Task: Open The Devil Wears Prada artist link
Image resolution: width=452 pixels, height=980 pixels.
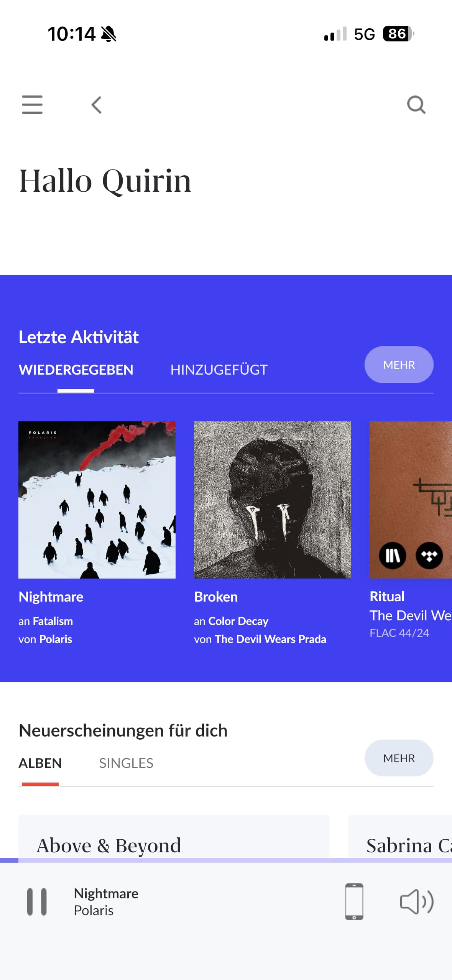Action: click(270, 639)
